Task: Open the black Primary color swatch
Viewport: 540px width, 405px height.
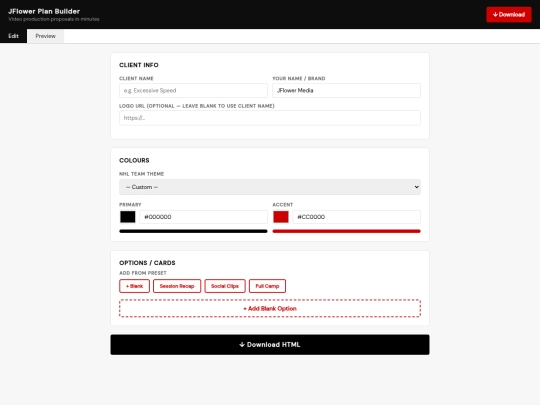Action: pyautogui.click(x=128, y=217)
